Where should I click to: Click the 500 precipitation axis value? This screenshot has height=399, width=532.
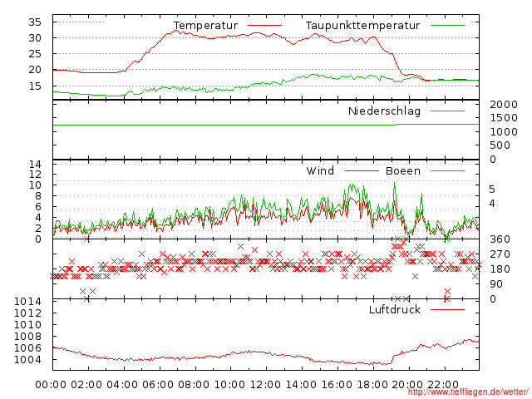click(500, 145)
